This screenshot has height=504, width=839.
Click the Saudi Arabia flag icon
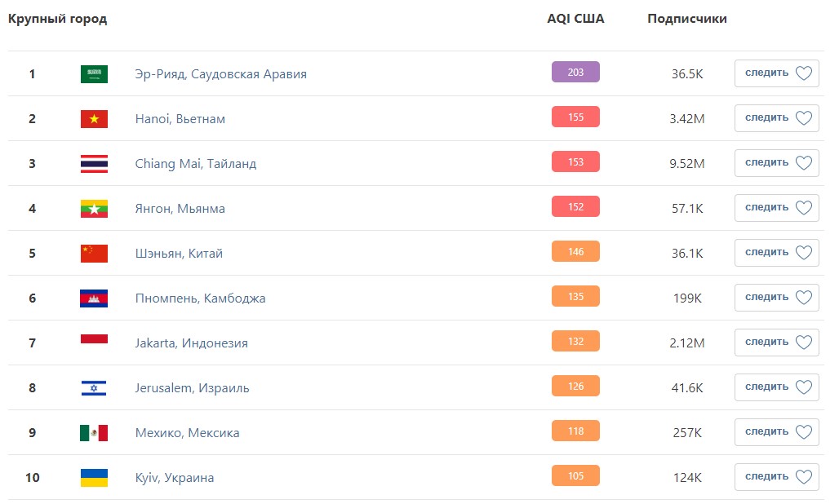(x=94, y=74)
